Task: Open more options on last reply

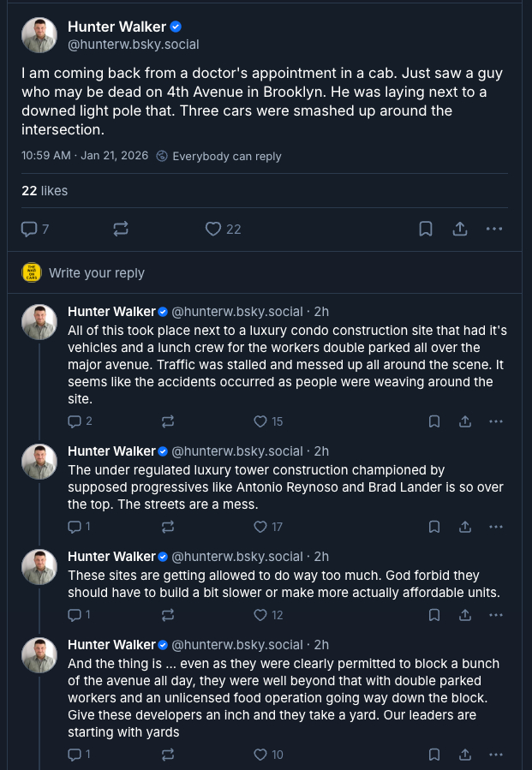Action: click(x=495, y=755)
